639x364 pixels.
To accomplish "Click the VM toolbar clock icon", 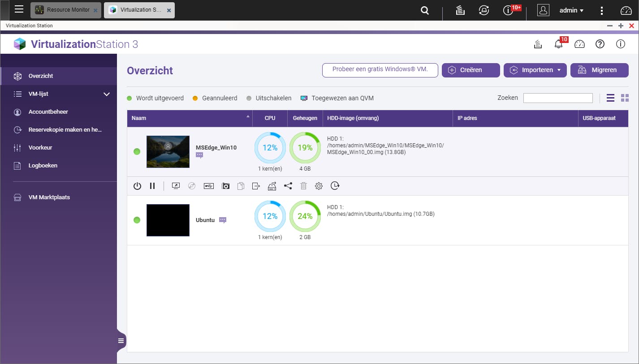I will pyautogui.click(x=335, y=186).
